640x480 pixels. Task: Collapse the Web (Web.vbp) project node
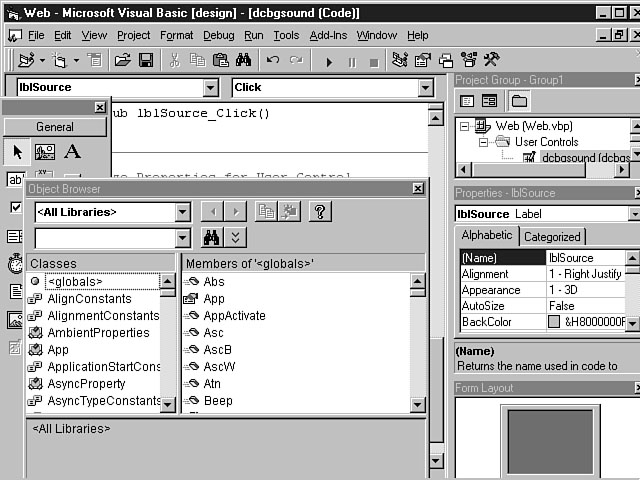pos(465,126)
